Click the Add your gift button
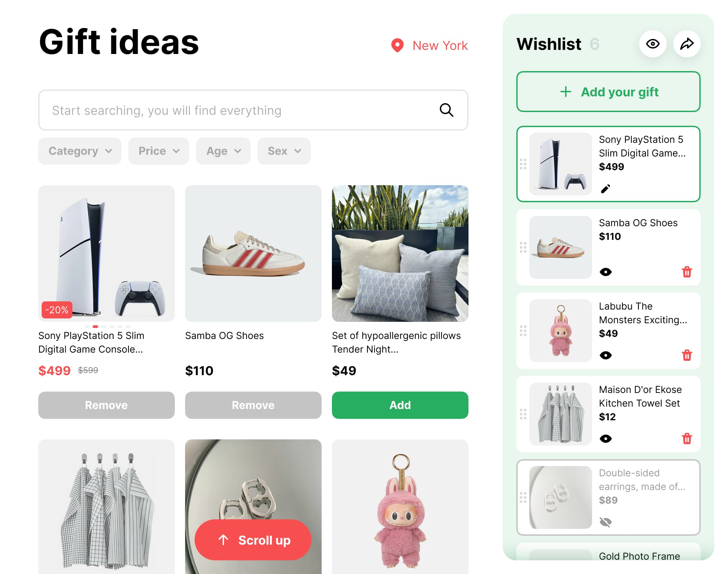 coord(608,92)
